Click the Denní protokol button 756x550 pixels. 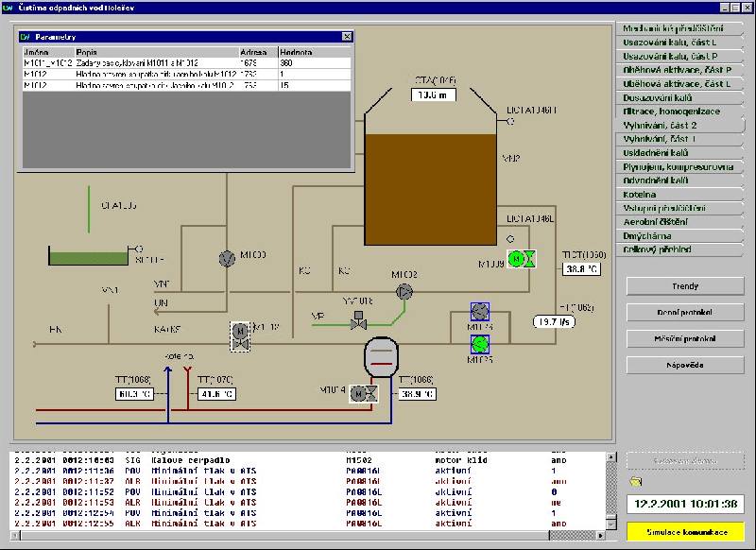click(x=685, y=312)
